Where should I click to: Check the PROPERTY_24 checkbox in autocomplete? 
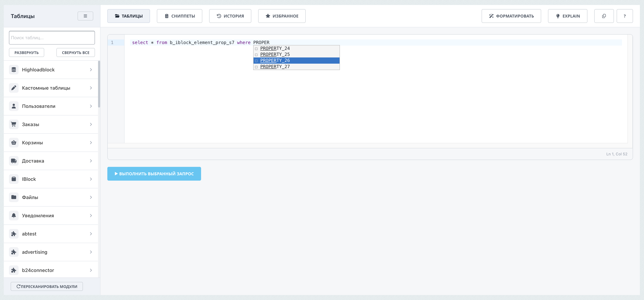(x=256, y=49)
